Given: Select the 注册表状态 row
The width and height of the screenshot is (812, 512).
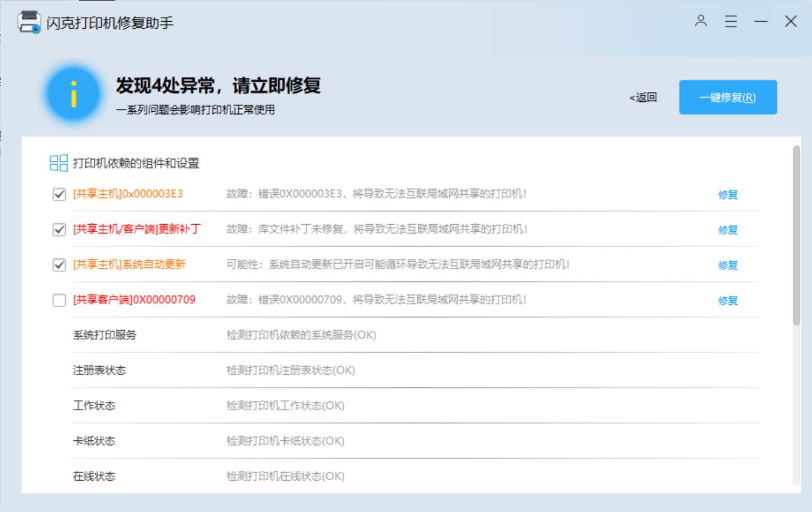Looking at the screenshot, I should click(x=99, y=370).
